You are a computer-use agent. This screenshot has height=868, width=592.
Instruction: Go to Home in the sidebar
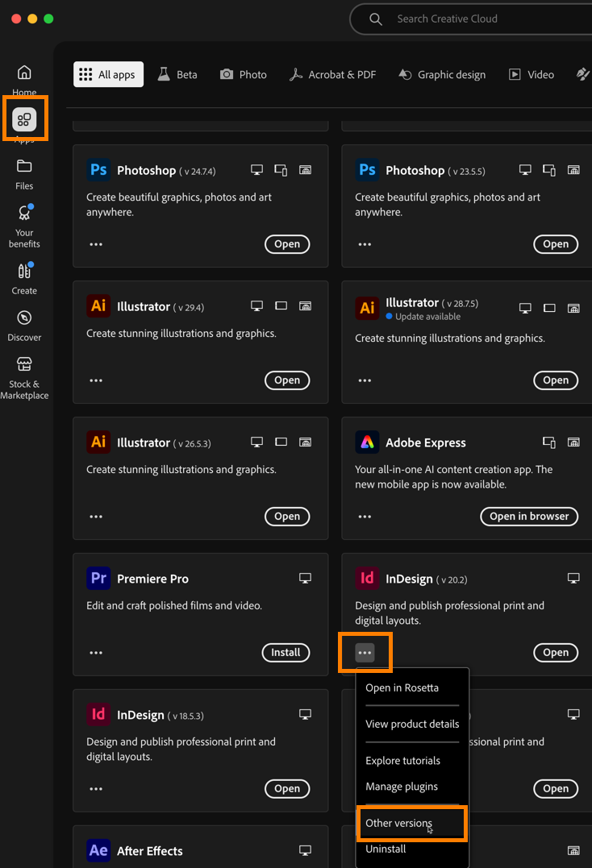pos(24,79)
